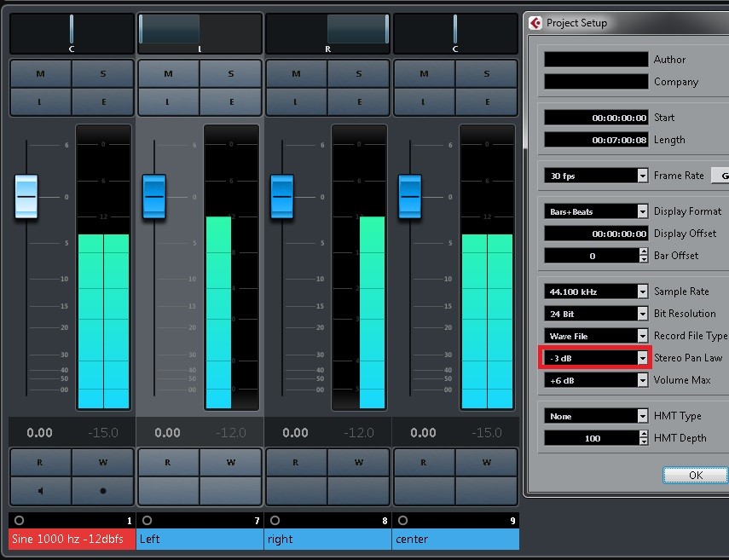Open the Volume Max dropdown
This screenshot has width=729, height=560.
[x=642, y=380]
